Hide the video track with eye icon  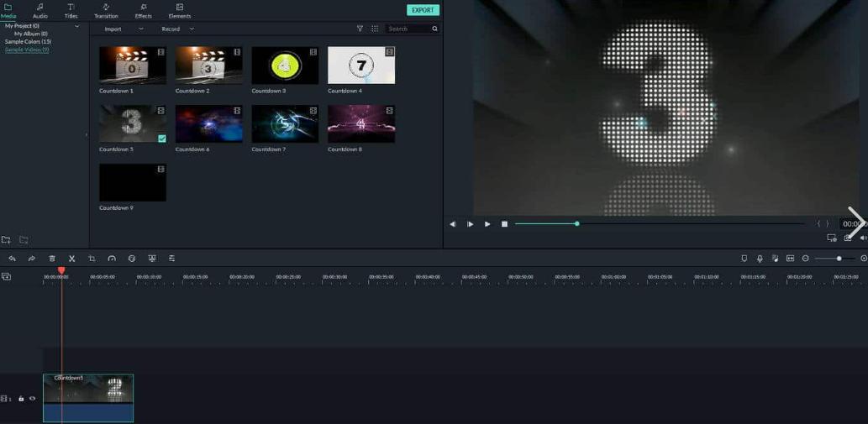[x=33, y=399]
